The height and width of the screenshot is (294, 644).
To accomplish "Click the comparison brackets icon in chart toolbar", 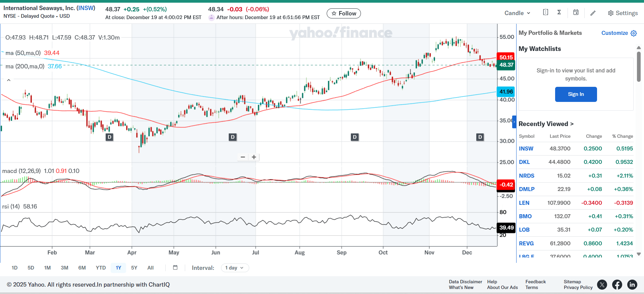I will tap(545, 12).
